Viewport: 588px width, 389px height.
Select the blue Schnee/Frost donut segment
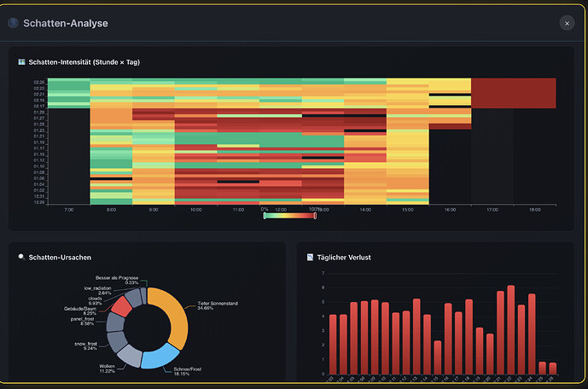click(159, 358)
